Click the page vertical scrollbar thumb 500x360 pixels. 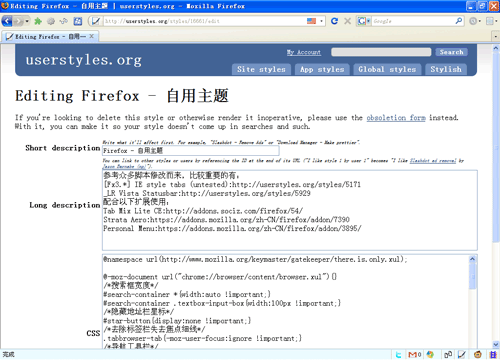click(x=496, y=147)
